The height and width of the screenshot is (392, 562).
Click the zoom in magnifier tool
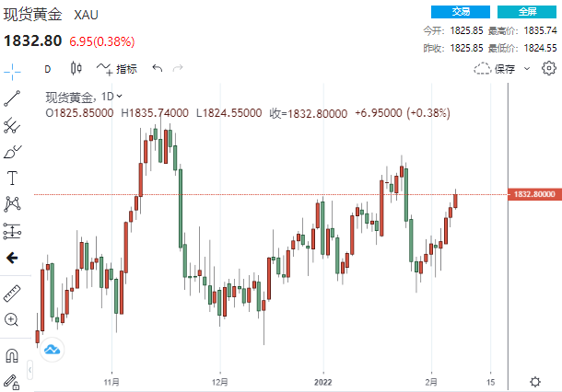(x=12, y=319)
